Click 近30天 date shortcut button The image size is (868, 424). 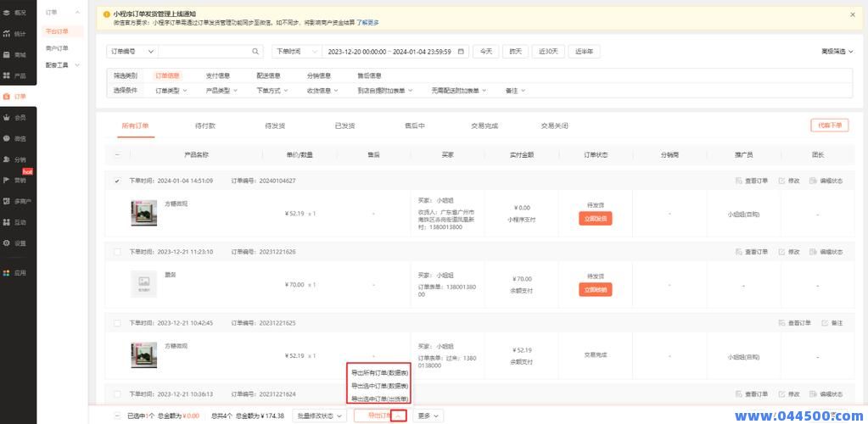point(548,52)
